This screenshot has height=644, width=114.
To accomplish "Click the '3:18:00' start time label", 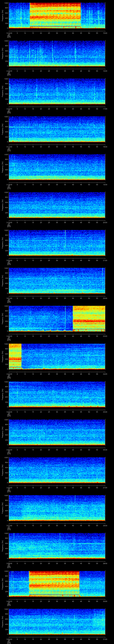I will pyautogui.click(x=9, y=184).
